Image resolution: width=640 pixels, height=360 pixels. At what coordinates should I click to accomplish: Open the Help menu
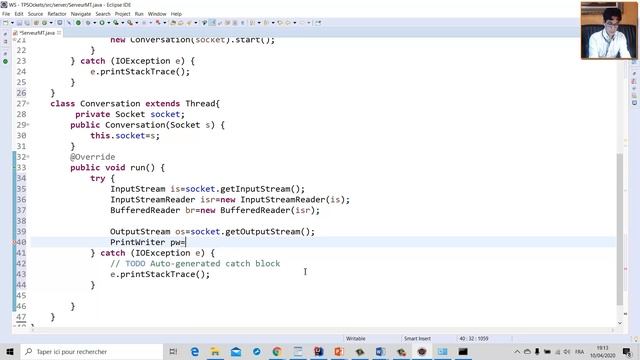176,14
